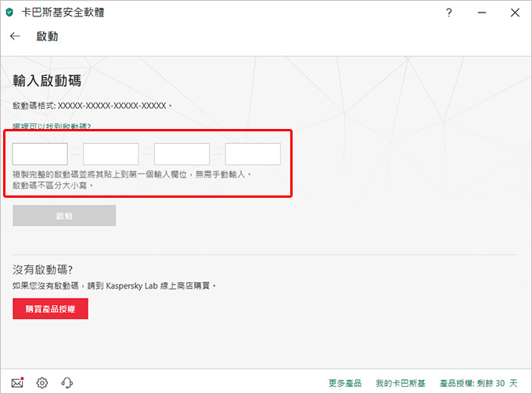This screenshot has height=394, width=532.
Task: Click the 沒有啟動碼? heading
Action: pyautogui.click(x=43, y=270)
